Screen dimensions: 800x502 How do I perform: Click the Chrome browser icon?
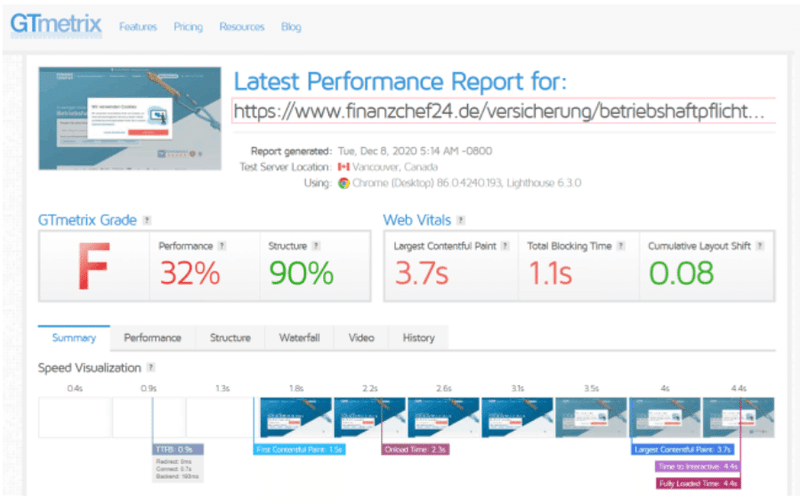pyautogui.click(x=344, y=183)
